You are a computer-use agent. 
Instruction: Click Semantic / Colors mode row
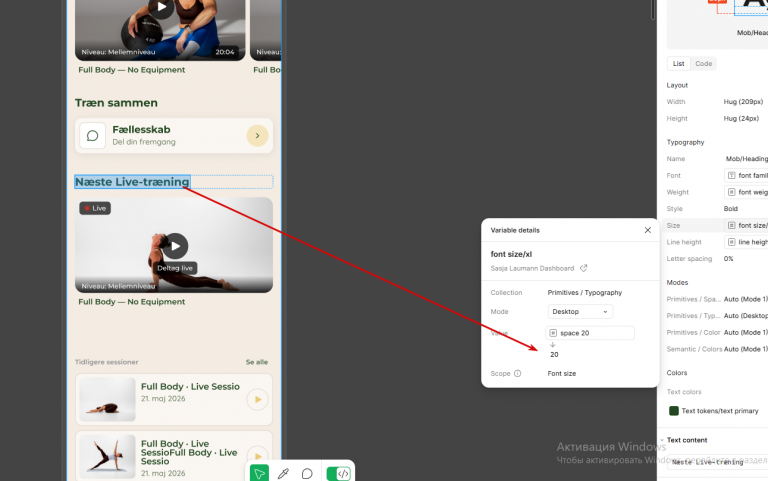(717, 349)
